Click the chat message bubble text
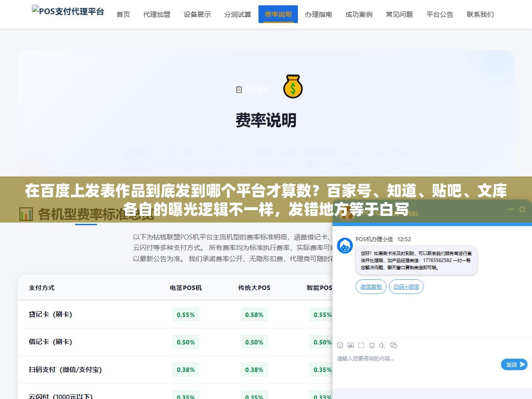 pyautogui.click(x=416, y=260)
